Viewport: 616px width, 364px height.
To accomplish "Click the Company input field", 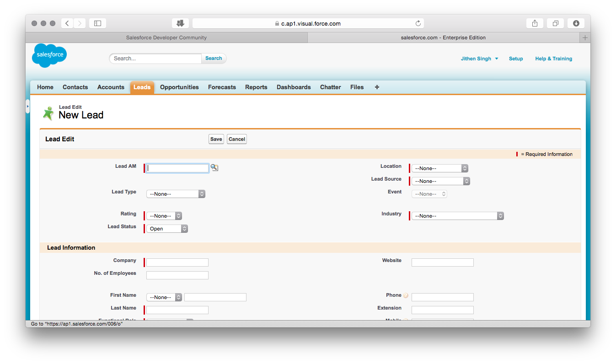I will [177, 262].
